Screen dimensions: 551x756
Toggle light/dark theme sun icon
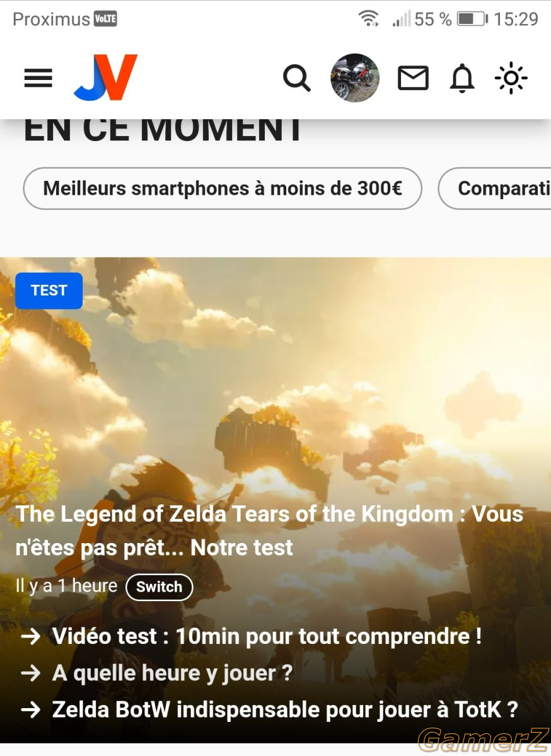pos(511,79)
